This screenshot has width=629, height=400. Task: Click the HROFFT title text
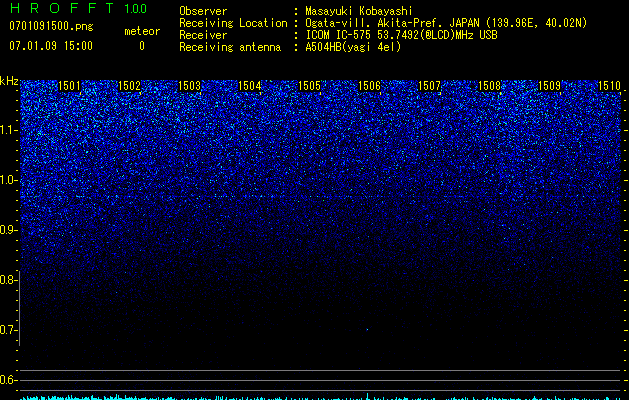[x=62, y=8]
